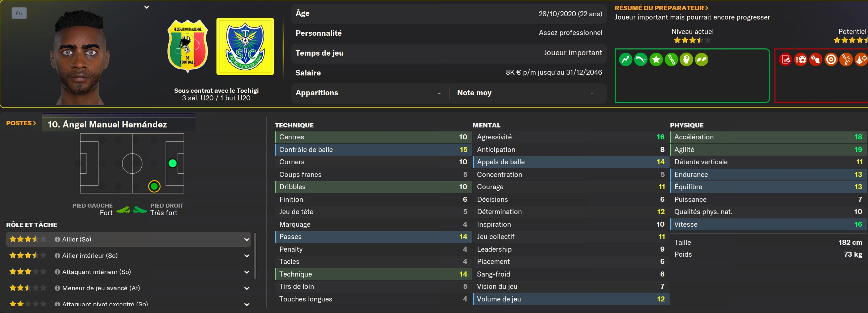Select the Meneur de jeu avancé (At) role
This screenshot has height=313, width=868.
(x=101, y=288)
